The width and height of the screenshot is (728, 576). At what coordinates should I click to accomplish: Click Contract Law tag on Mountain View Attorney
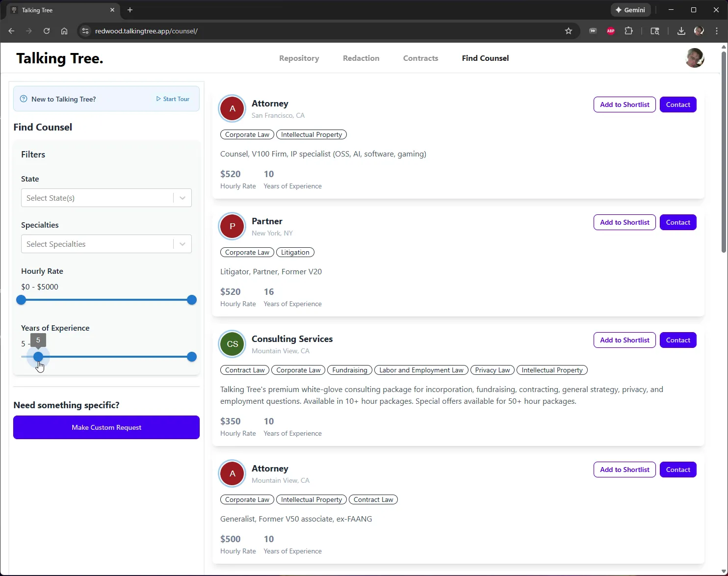point(373,499)
